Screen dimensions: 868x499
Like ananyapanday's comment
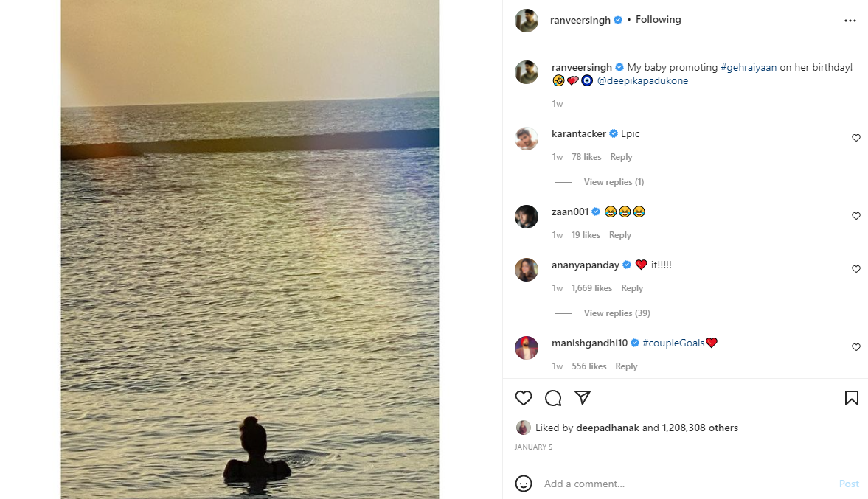point(855,269)
